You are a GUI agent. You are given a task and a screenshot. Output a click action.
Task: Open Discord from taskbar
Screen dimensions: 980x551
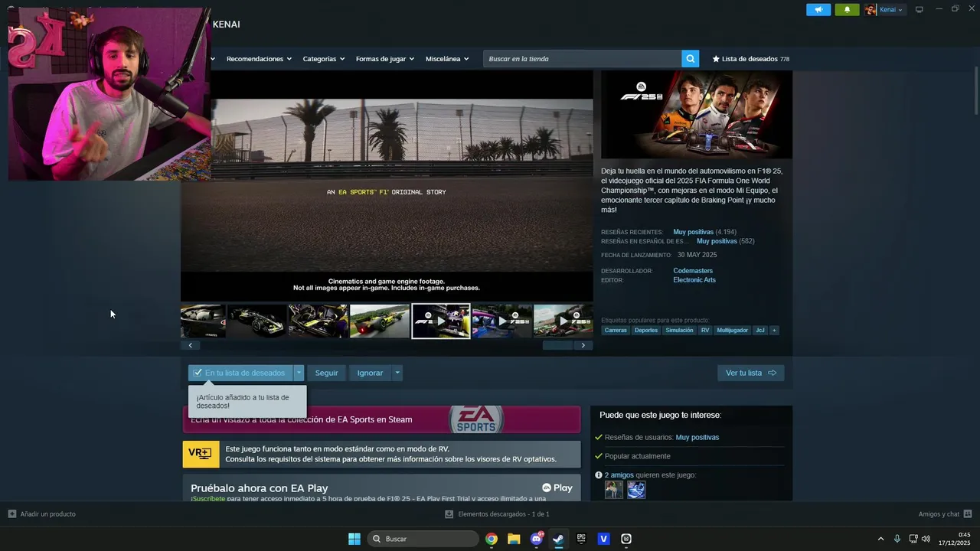point(536,539)
